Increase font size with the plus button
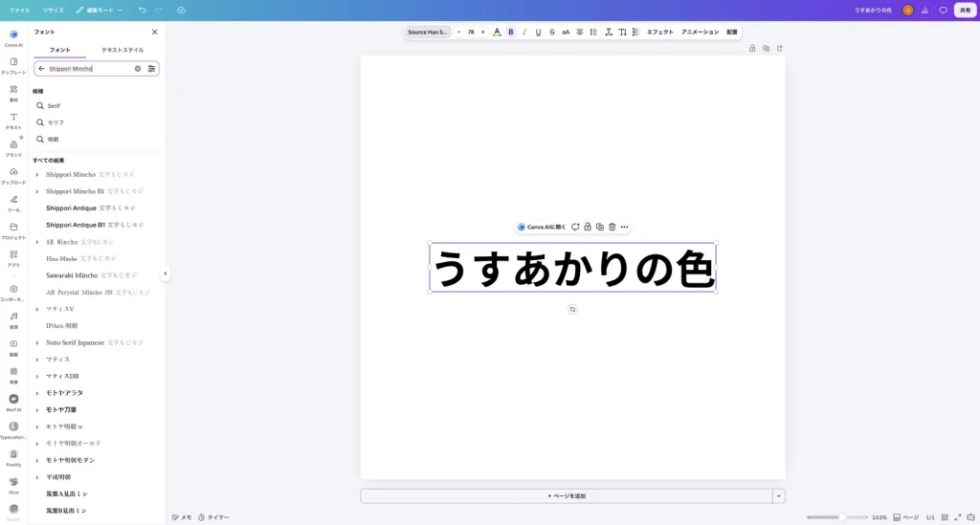980x525 pixels. pos(482,32)
